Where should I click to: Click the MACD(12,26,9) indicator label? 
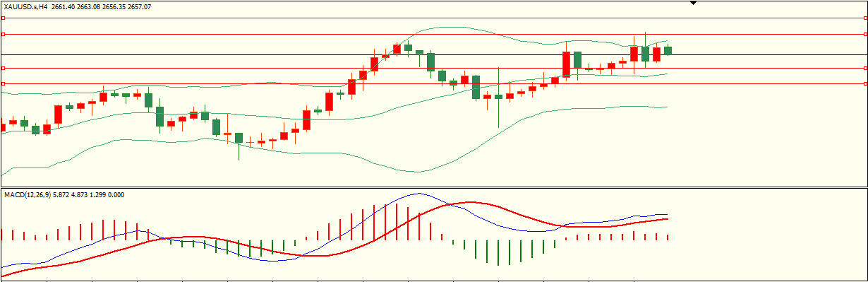click(27, 194)
